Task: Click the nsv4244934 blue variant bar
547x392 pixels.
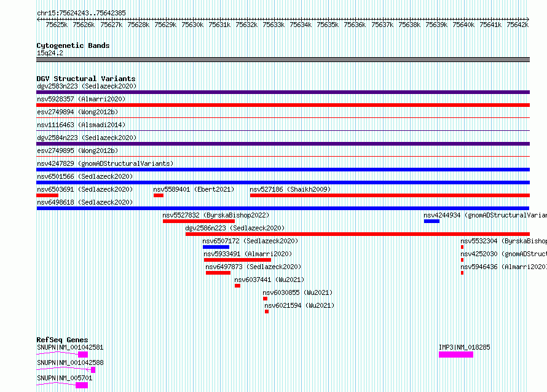Action: pos(431,221)
